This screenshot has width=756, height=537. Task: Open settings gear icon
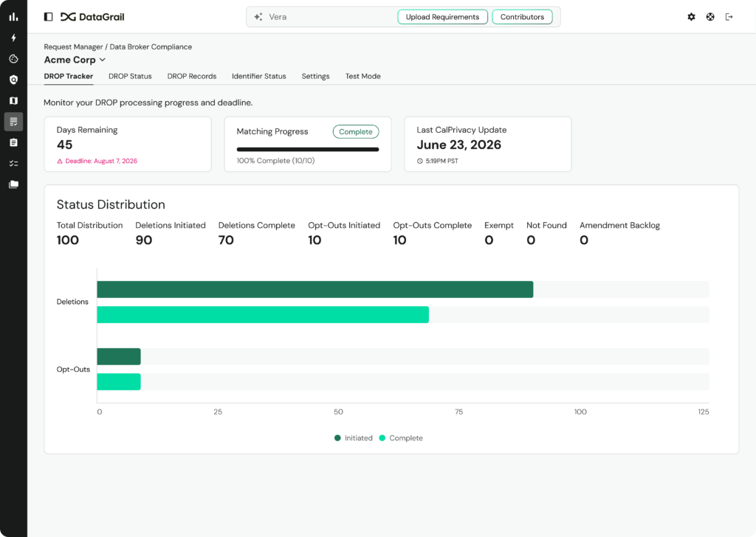[x=691, y=17]
